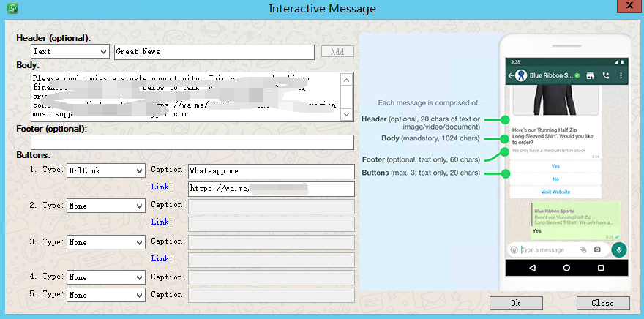Click the shirt product image in the preview
The height and width of the screenshot is (319, 644).
pos(554,100)
